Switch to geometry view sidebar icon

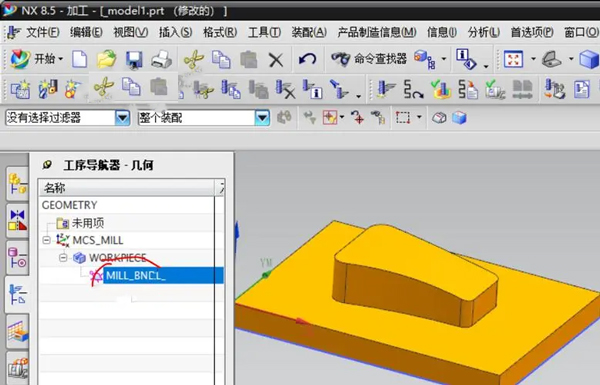[17, 294]
